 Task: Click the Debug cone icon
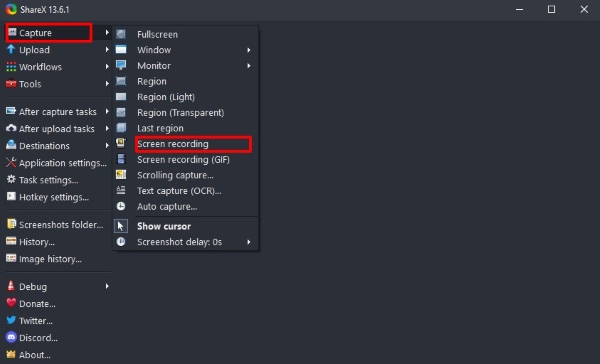11,286
